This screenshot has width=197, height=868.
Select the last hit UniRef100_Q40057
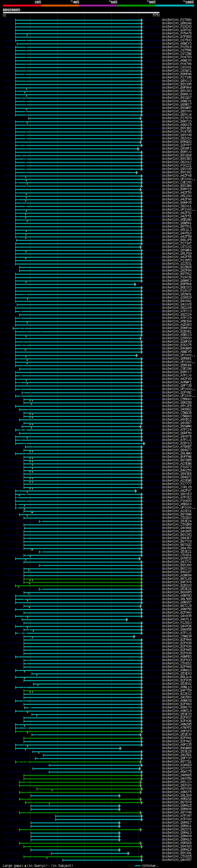pos(177,860)
